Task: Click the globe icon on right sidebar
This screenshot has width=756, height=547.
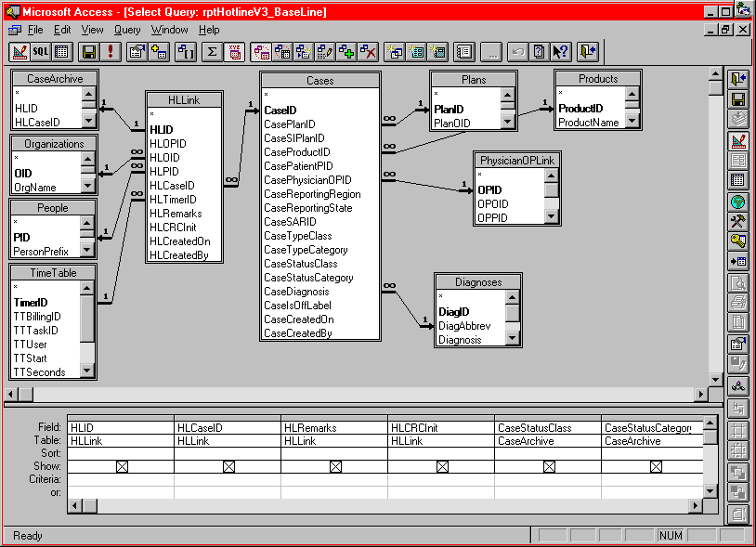Action: click(737, 202)
